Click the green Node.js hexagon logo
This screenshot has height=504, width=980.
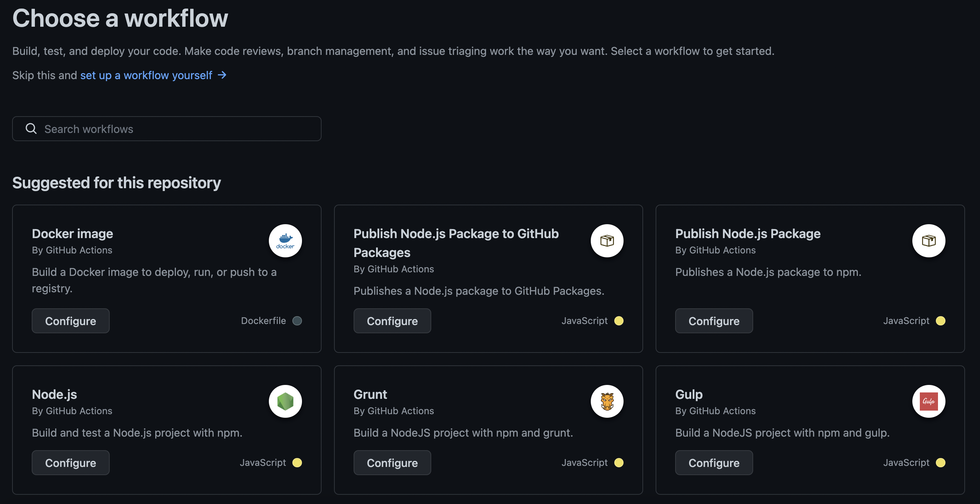click(285, 401)
